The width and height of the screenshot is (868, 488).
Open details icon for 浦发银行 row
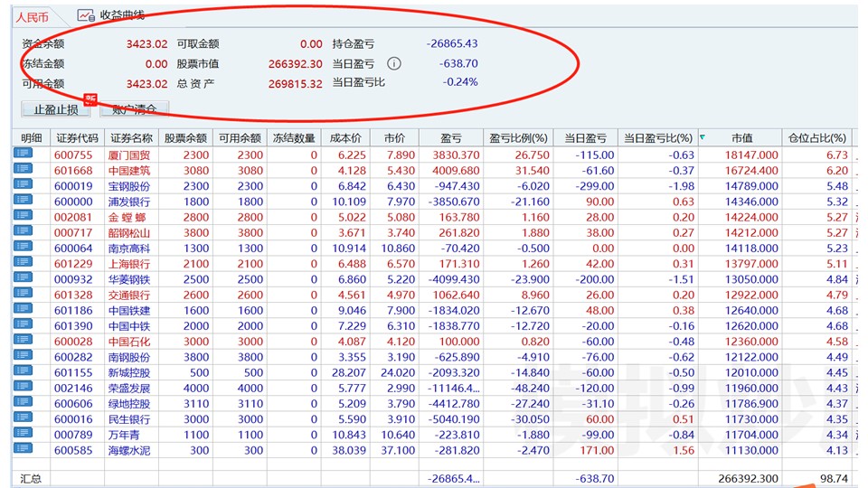coord(23,200)
